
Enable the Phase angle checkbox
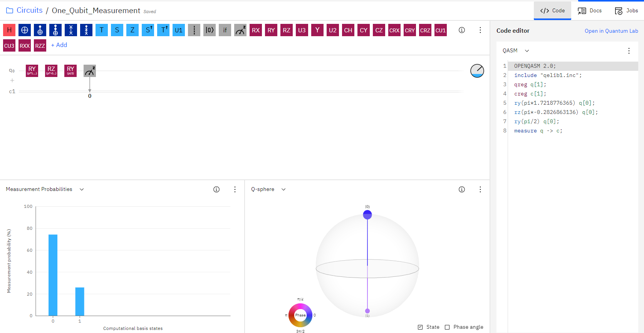tap(447, 327)
